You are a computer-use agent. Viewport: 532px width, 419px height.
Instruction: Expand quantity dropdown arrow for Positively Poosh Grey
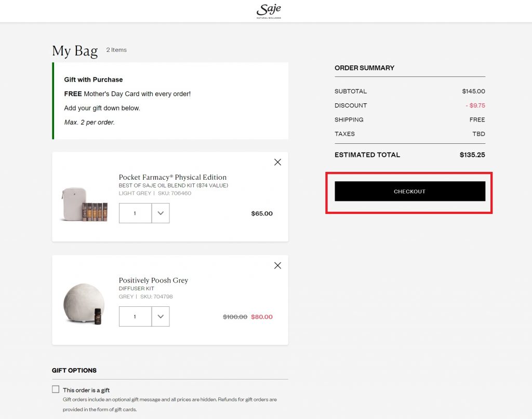(x=161, y=316)
